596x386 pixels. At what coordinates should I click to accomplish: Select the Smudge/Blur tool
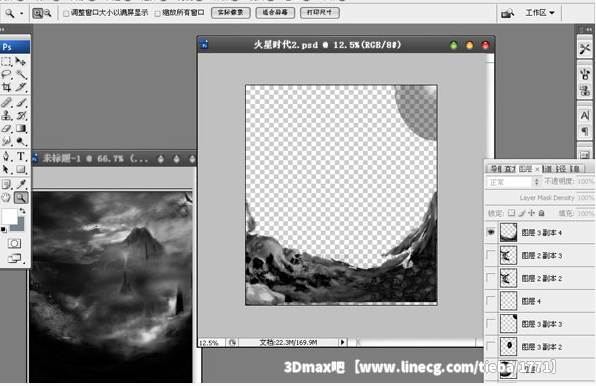pos(6,141)
